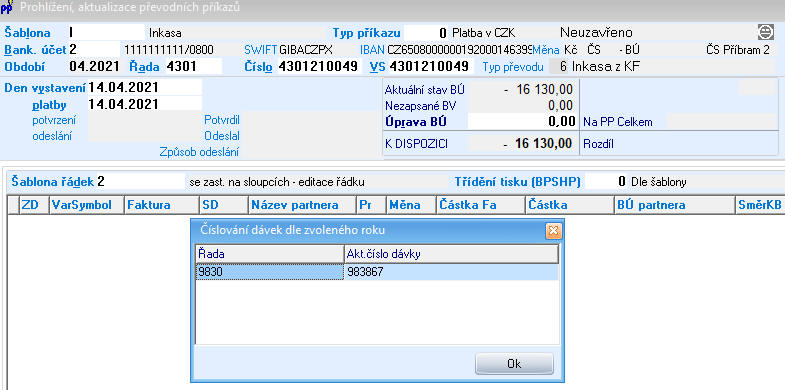Click the Odeslal label
This screenshot has height=390, width=785.
[x=222, y=136]
